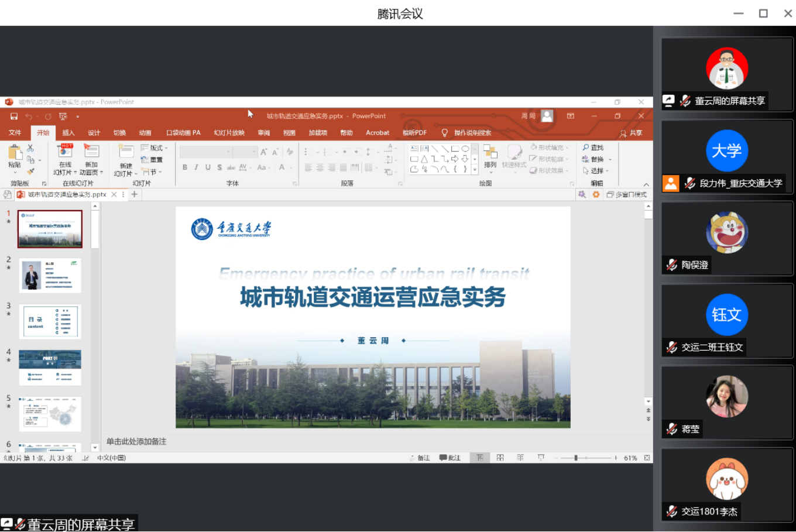The height and width of the screenshot is (532, 796).
Task: Select the Format Painter brush icon
Action: [30, 171]
